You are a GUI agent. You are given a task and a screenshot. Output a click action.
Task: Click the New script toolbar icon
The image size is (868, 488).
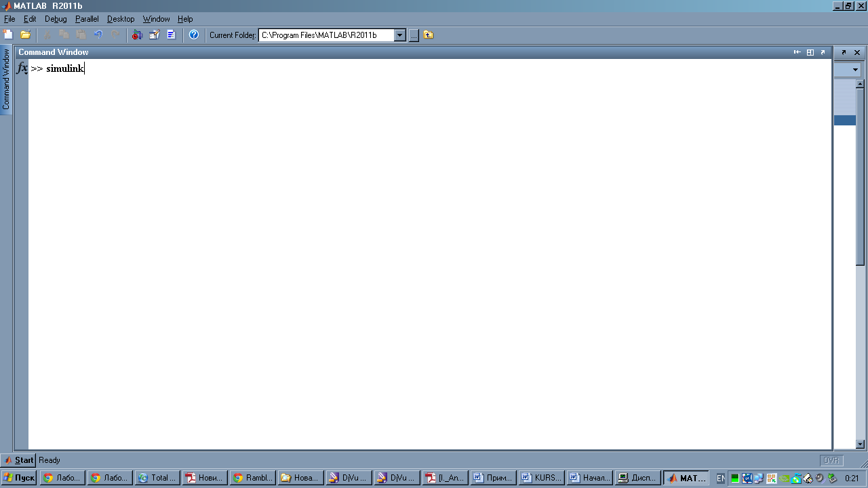tap(8, 35)
